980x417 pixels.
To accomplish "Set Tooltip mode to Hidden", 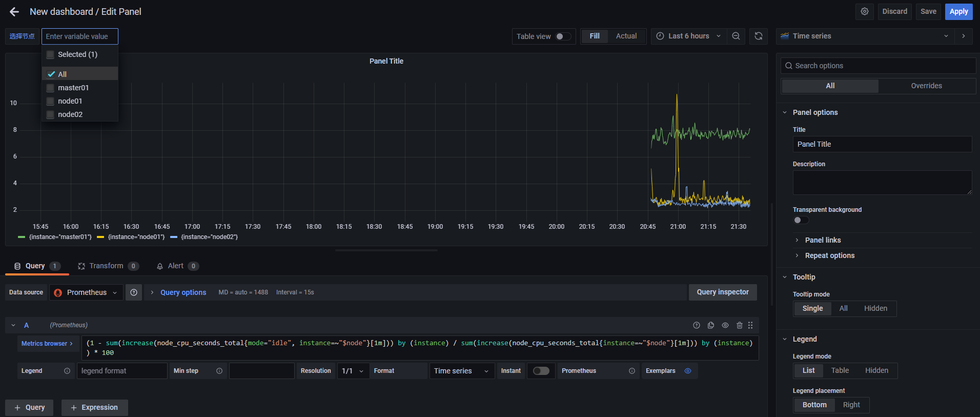I will (x=875, y=308).
